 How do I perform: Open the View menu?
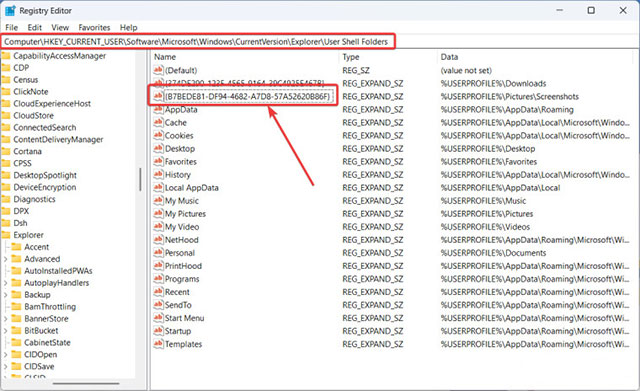pyautogui.click(x=60, y=27)
